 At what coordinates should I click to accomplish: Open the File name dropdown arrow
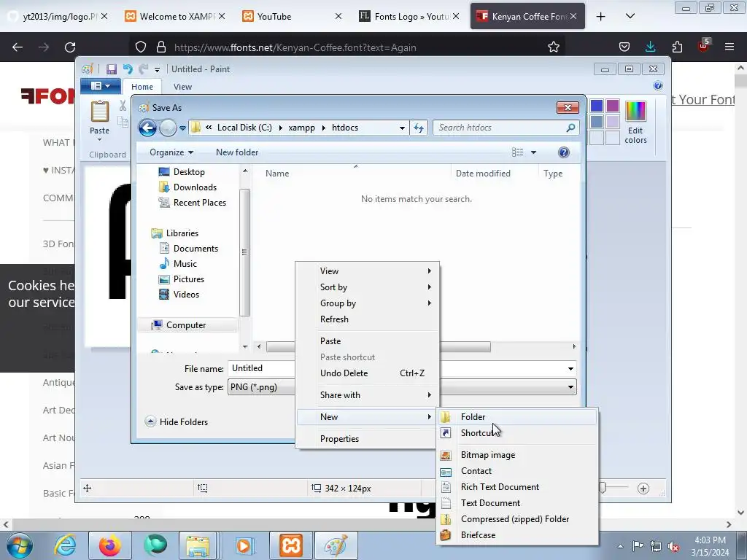tap(570, 368)
